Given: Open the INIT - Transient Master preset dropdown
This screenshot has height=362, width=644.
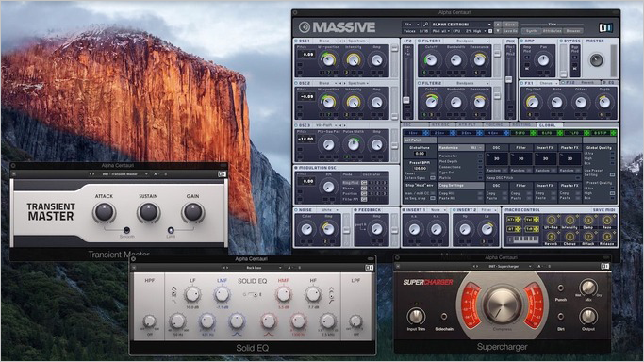Looking at the screenshot, I should (122, 174).
